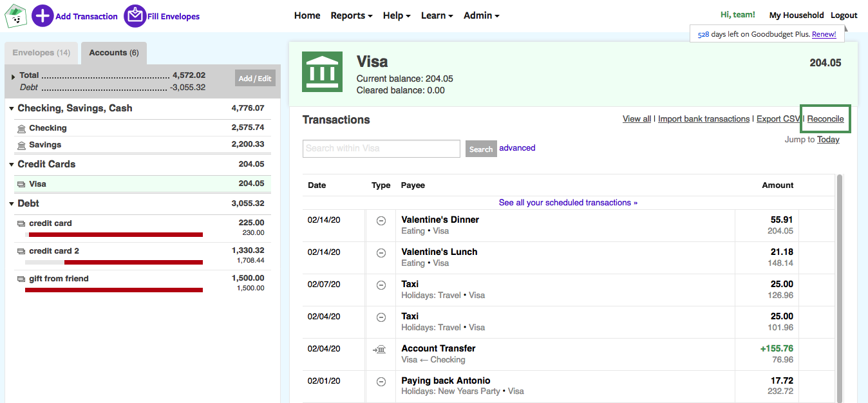The width and height of the screenshot is (868, 403).
Task: Collapse the Checking, Savings, Cash group
Action: pos(12,109)
